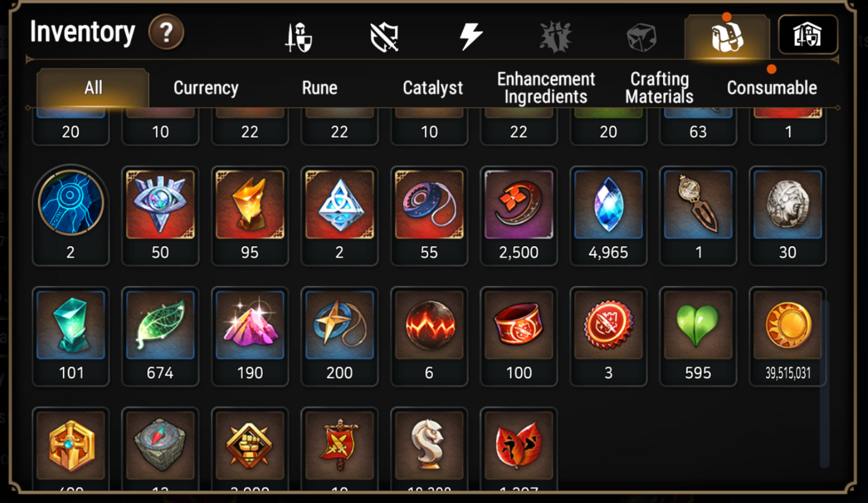The height and width of the screenshot is (503, 868).
Task: Open the Enhancement Ingredients tab
Action: click(546, 88)
